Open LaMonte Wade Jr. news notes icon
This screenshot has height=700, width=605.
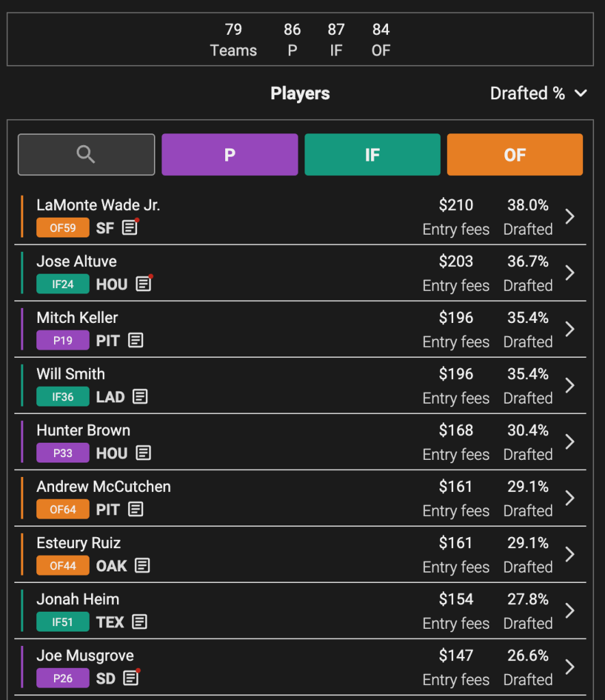[x=130, y=228]
